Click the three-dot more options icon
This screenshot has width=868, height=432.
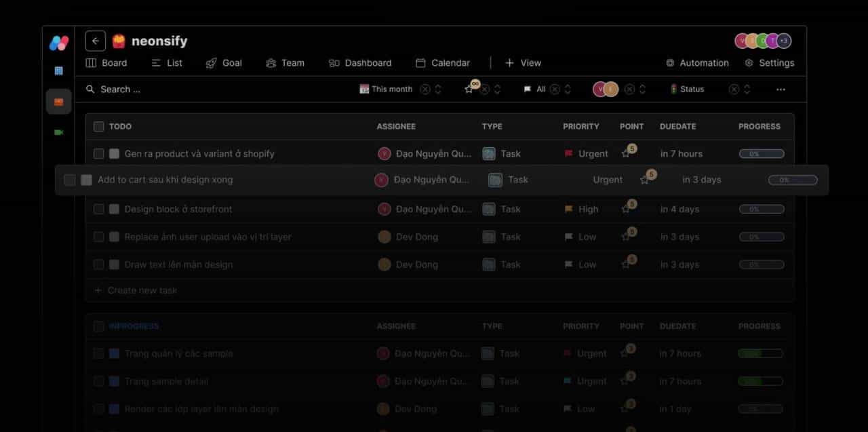click(781, 89)
